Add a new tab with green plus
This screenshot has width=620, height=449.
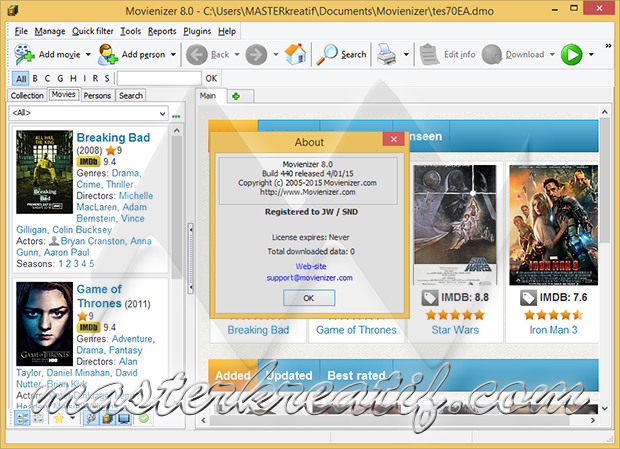(x=236, y=96)
